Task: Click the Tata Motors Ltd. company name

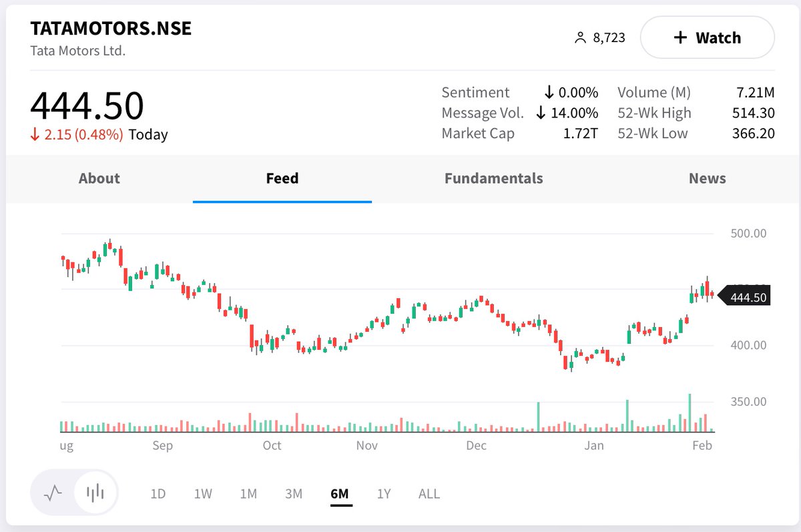Action: point(78,51)
